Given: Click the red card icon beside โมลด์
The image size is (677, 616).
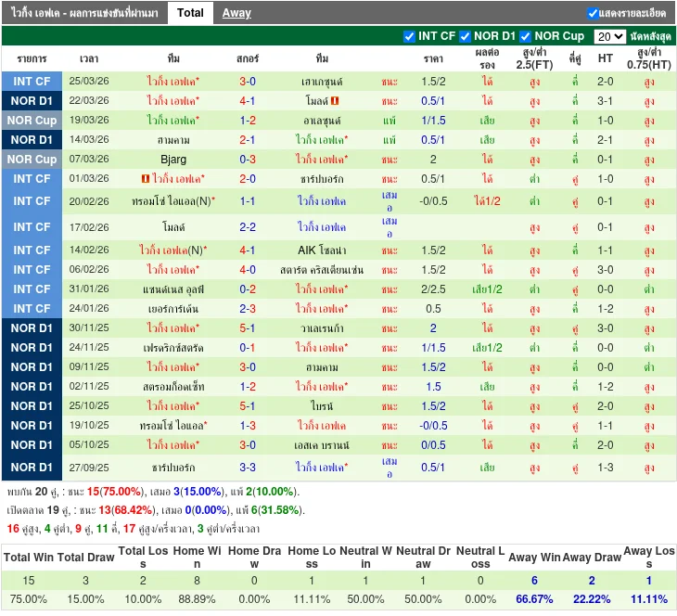Looking at the screenshot, I should click(335, 101).
